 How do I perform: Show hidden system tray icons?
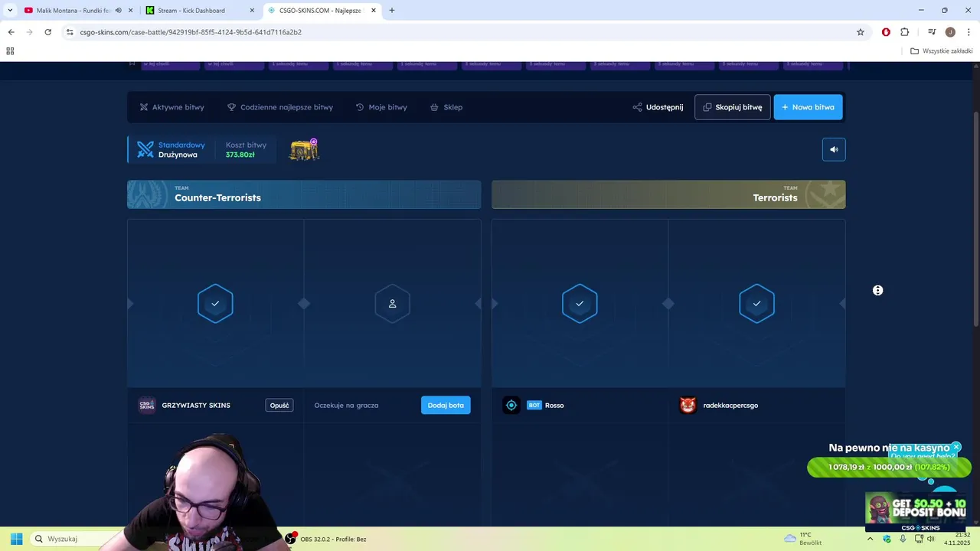(870, 539)
